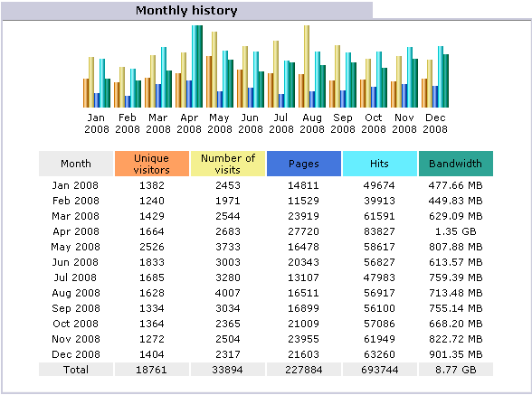Click the tall Apr 2008 bandwidth bar
This screenshot has width=532, height=395.
click(x=200, y=66)
